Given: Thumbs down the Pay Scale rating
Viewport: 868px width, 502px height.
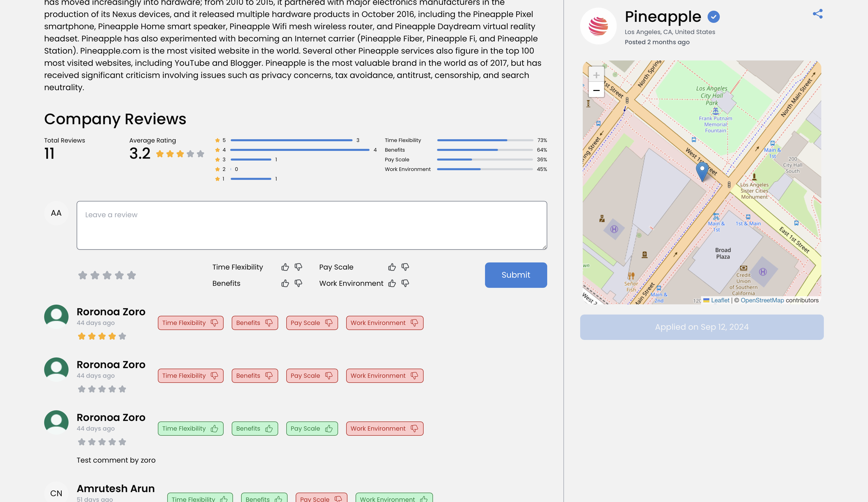Looking at the screenshot, I should tap(405, 267).
